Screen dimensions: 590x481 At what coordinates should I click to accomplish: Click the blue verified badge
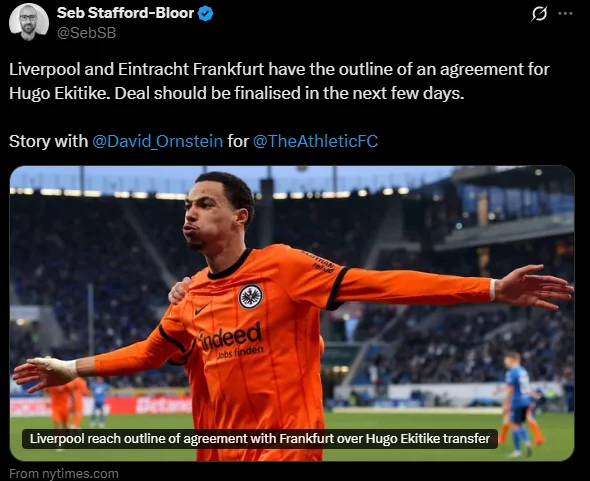coord(205,14)
